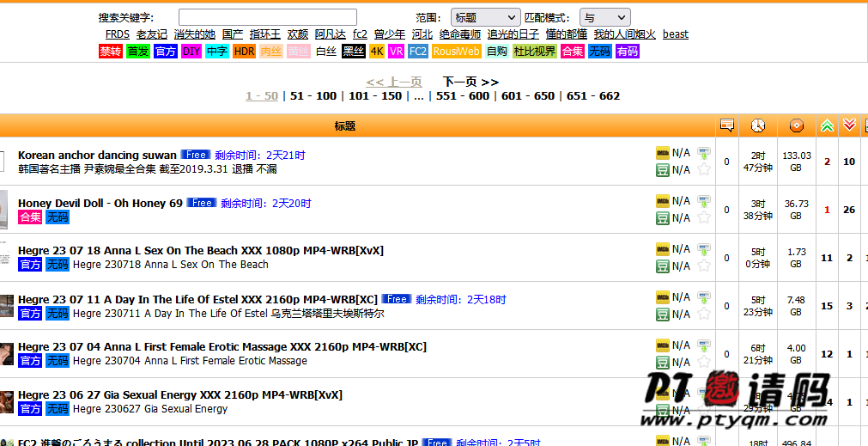This screenshot has height=446, width=868.
Task: Click 133.03 GB size cell
Action: (796, 162)
